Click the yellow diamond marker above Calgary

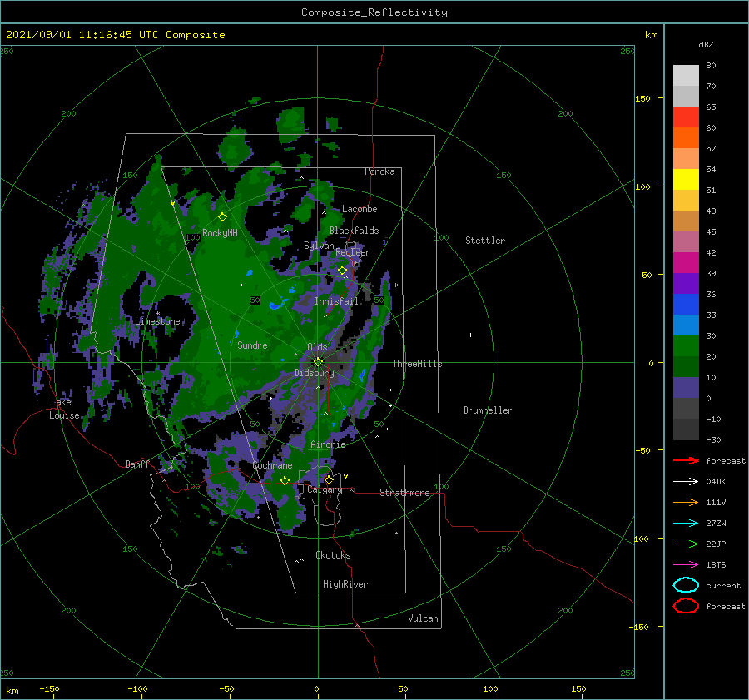tap(329, 479)
